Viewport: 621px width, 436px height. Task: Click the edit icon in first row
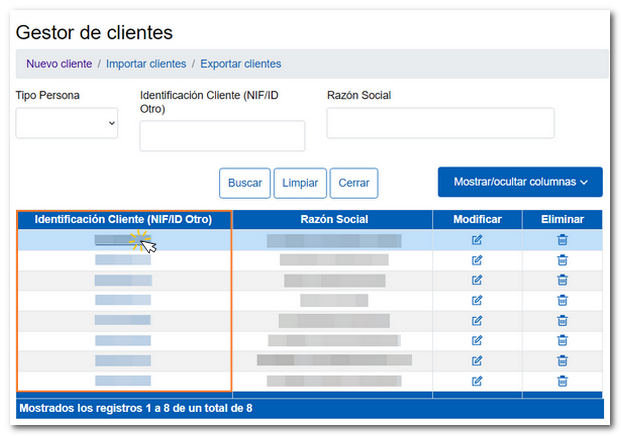(x=477, y=240)
